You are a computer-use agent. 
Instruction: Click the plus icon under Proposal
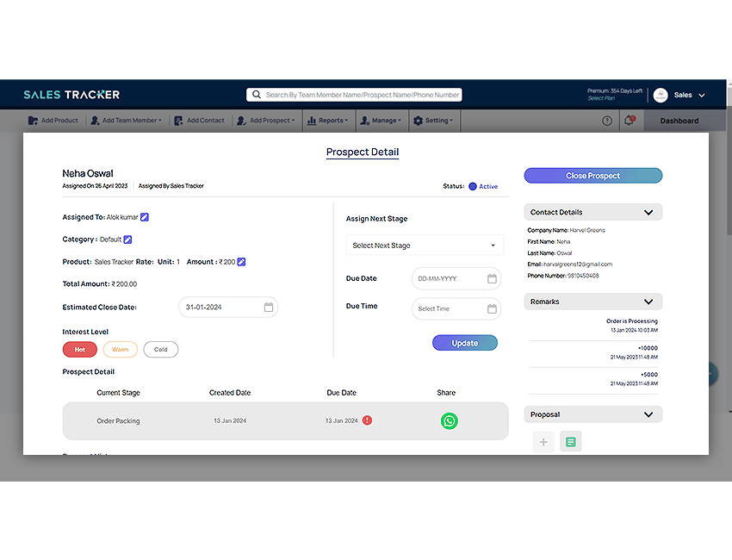pos(543,441)
